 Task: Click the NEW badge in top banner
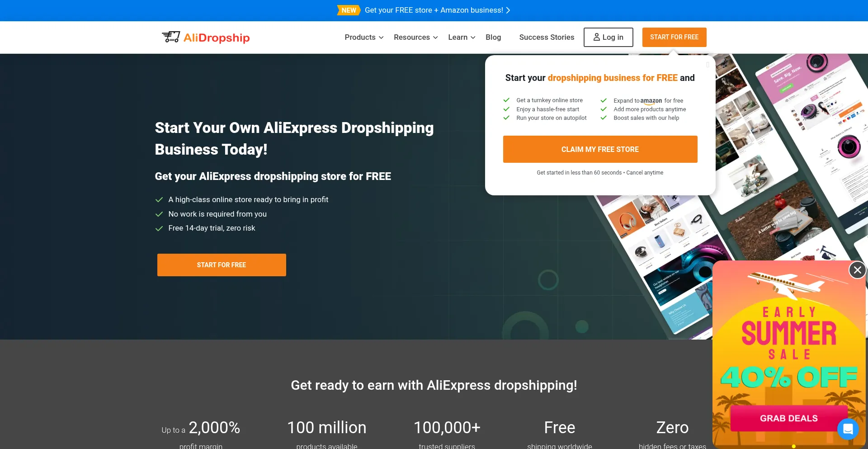348,10
